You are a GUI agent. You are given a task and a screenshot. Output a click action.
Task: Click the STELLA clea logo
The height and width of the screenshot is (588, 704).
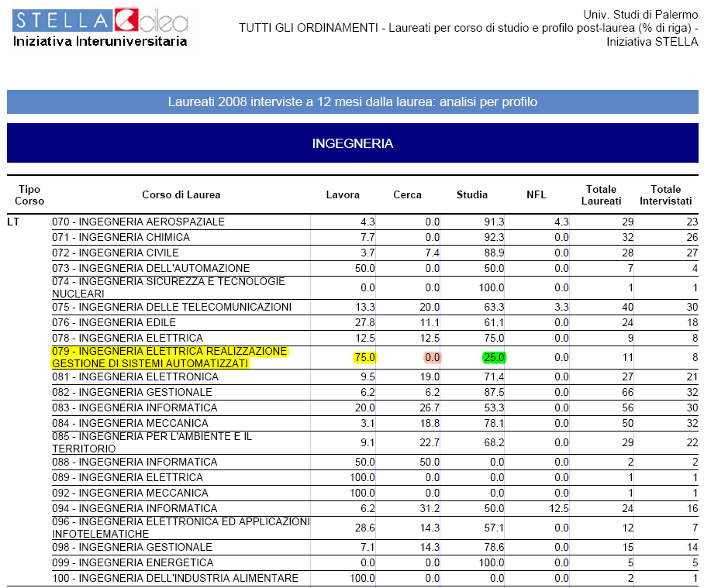coord(101,21)
